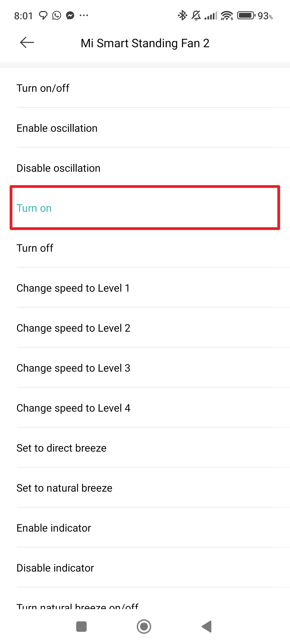
Task: Tap the Enable indicator option
Action: coord(145,528)
